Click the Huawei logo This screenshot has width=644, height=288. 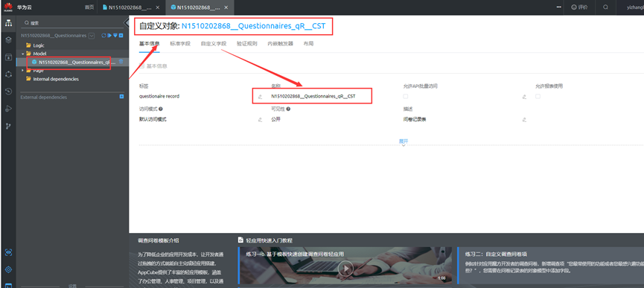[8, 7]
